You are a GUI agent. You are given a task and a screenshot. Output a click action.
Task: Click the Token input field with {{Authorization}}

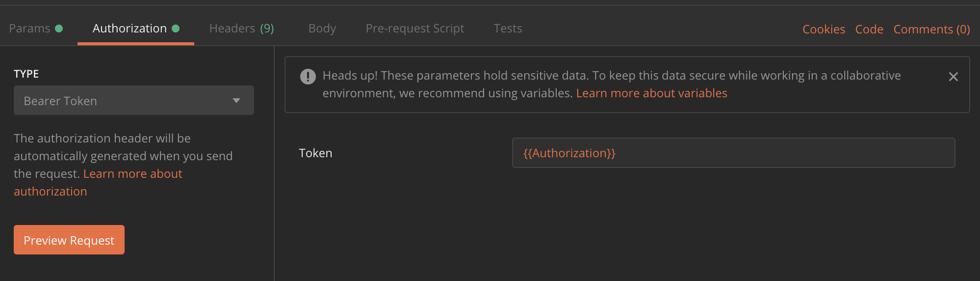(733, 153)
